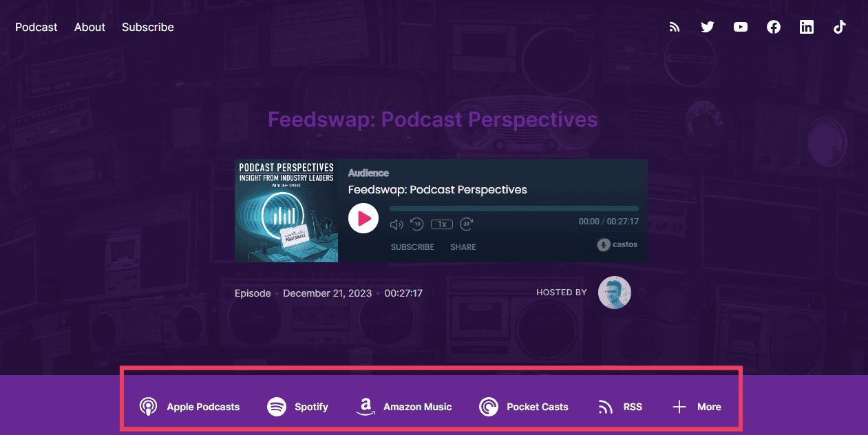
Task: Click the episode title inside the player
Action: [x=438, y=190]
